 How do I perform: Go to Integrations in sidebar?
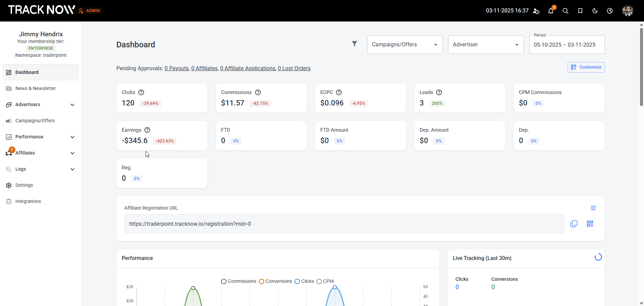click(28, 201)
